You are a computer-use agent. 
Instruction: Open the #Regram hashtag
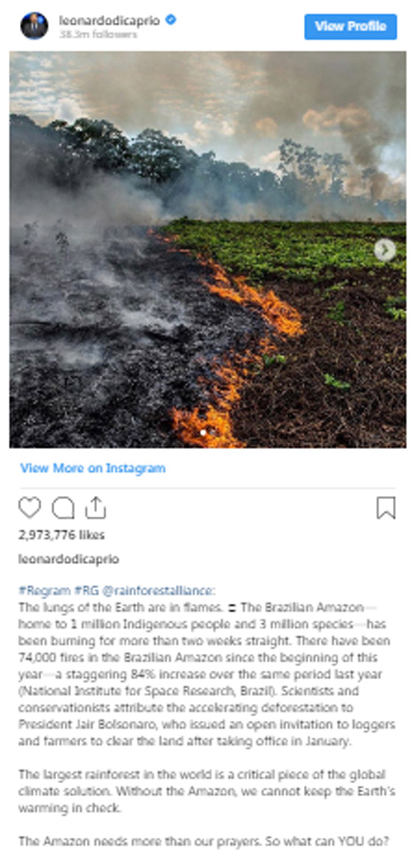tap(44, 590)
